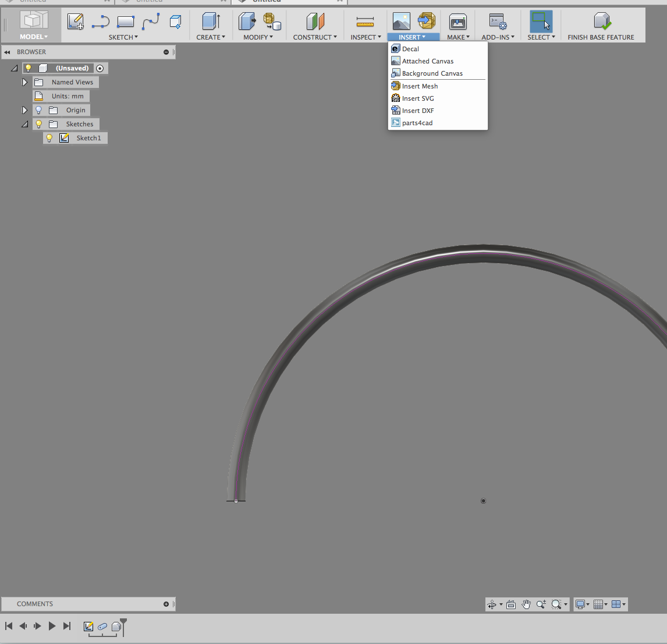Pick the Spline sketch tool icon
Image resolution: width=667 pixels, height=644 pixels.
point(151,22)
